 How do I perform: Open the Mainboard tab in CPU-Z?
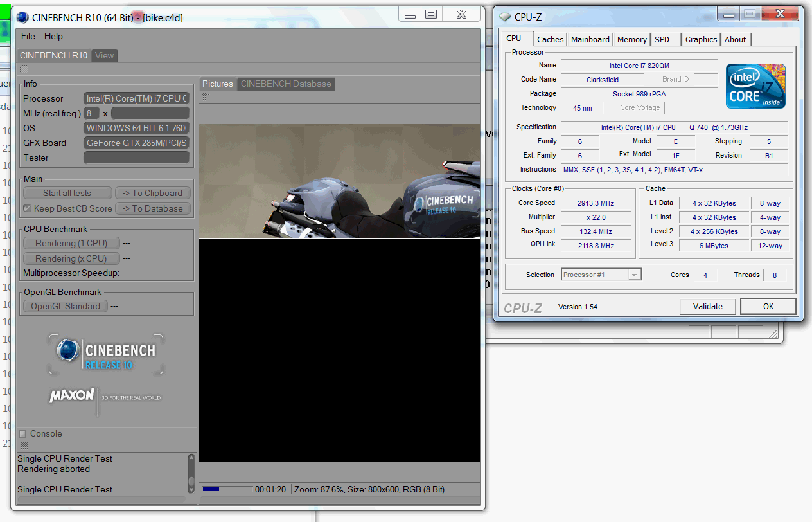(590, 39)
